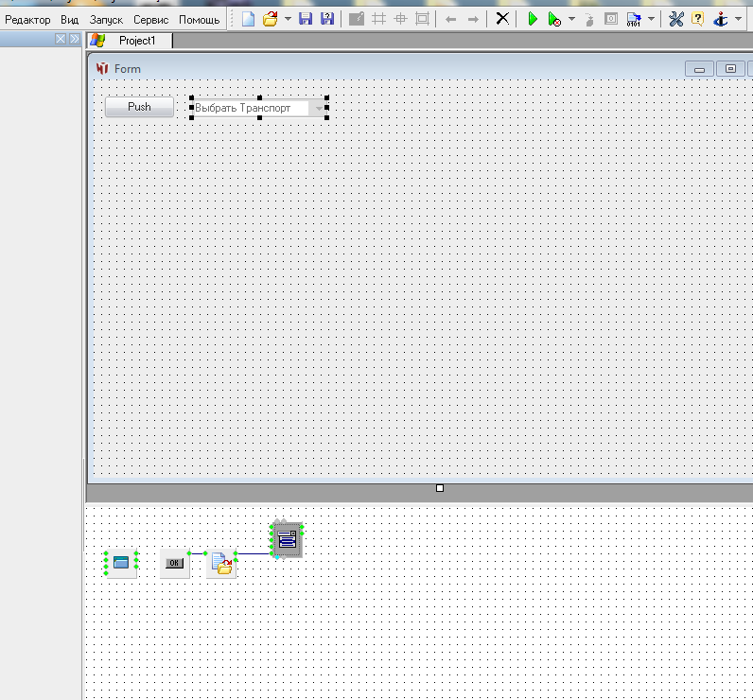This screenshot has height=700, width=753.
Task: Open a project with the folder icon
Action: click(x=271, y=19)
